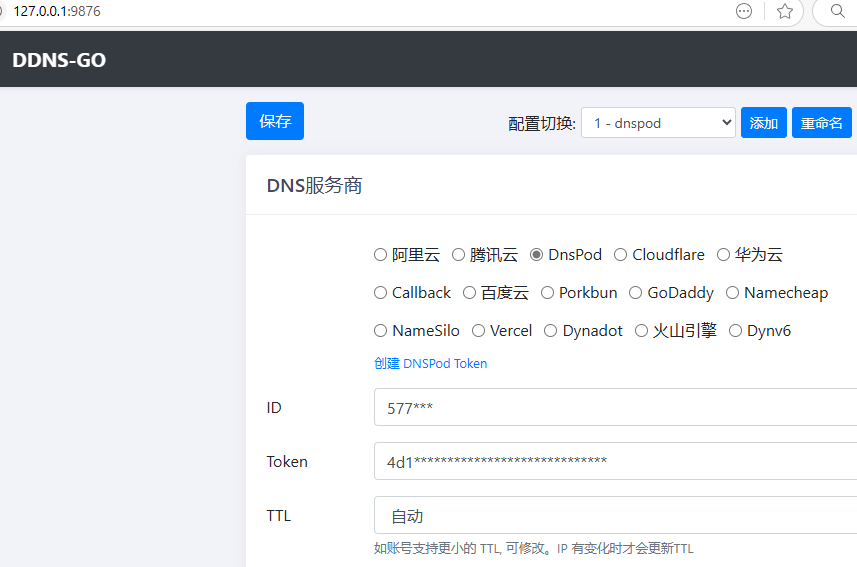
Task: Select the DnsPod radio button
Action: tap(537, 255)
